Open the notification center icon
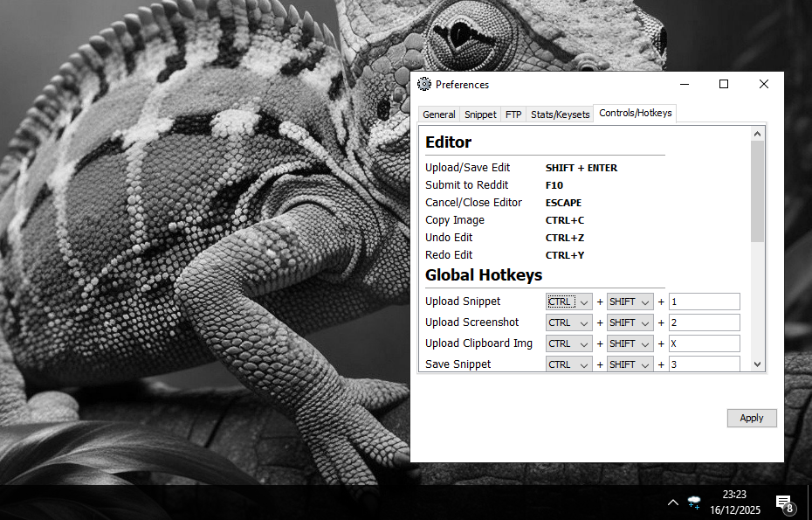 (x=784, y=503)
